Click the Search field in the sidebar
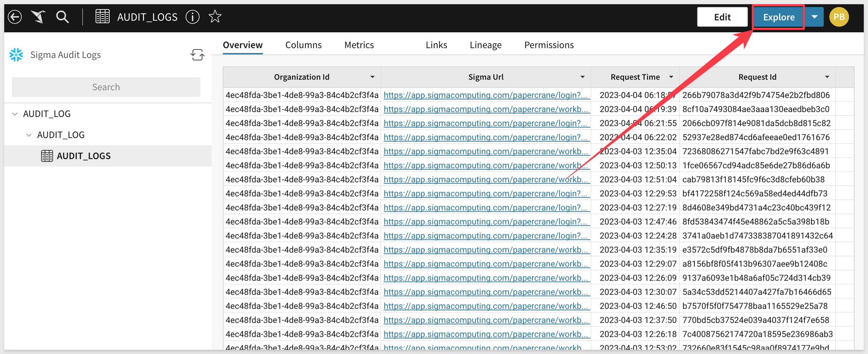The width and height of the screenshot is (868, 354). [106, 87]
